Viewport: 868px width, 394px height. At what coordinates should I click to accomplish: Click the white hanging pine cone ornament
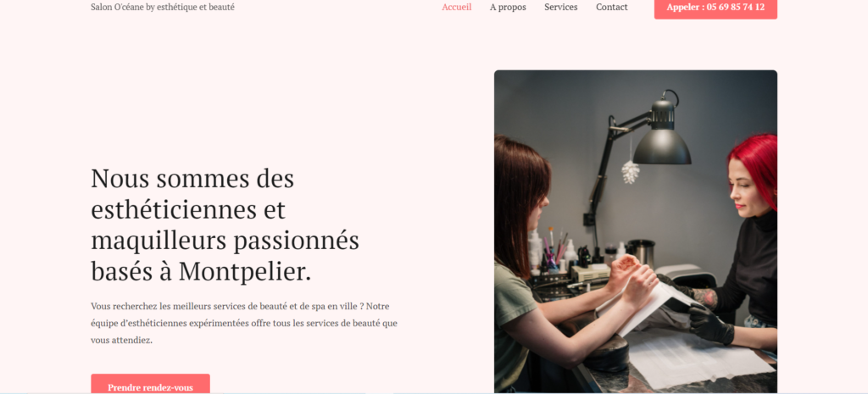[x=630, y=172]
